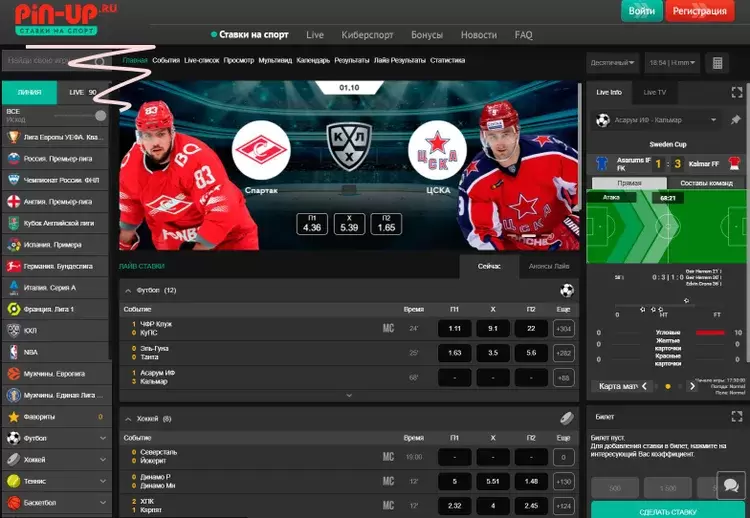This screenshot has height=518, width=750.
Task: Open Италия. Серия А league
Action: coord(55,288)
